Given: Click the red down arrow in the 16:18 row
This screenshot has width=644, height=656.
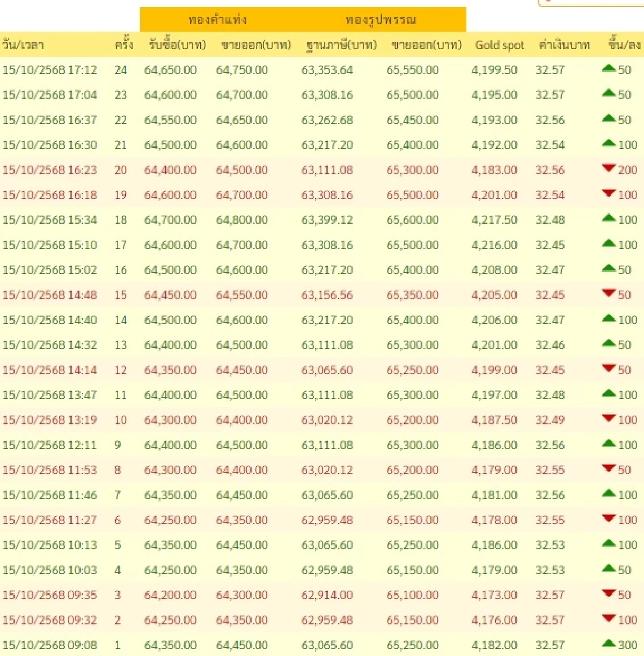Looking at the screenshot, I should point(609,193).
